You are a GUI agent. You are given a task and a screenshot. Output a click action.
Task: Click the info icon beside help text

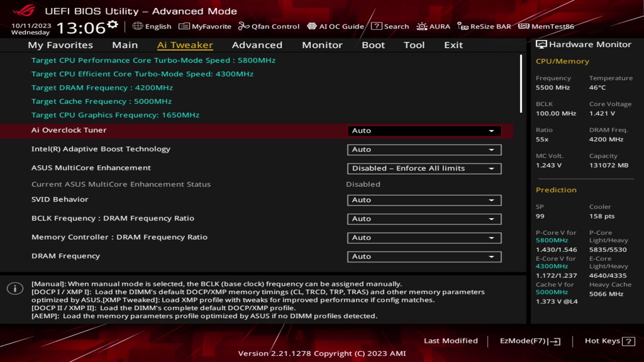[15, 289]
